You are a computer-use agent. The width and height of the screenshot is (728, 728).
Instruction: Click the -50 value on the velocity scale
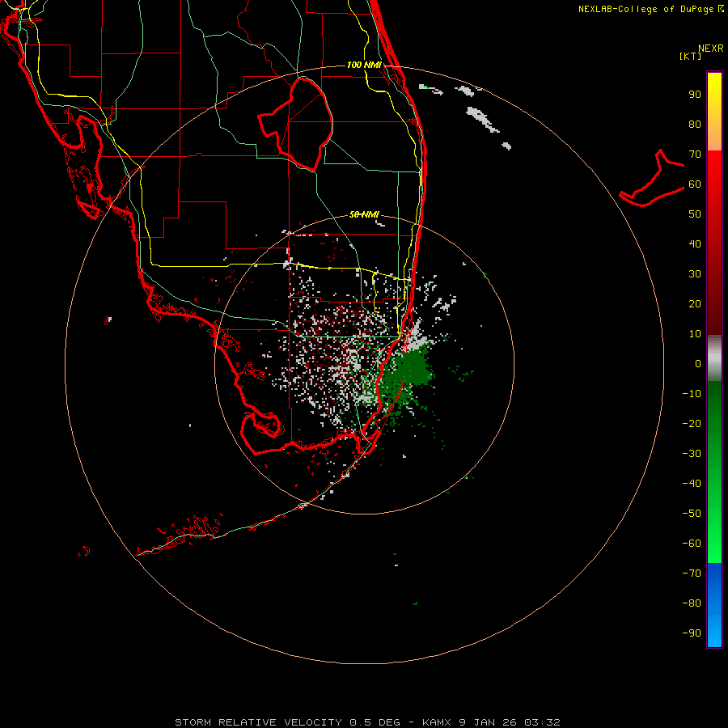692,514
